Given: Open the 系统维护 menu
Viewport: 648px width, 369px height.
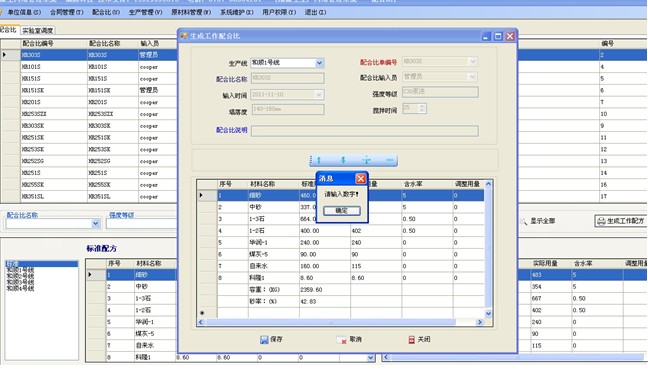Looking at the screenshot, I should (236, 12).
